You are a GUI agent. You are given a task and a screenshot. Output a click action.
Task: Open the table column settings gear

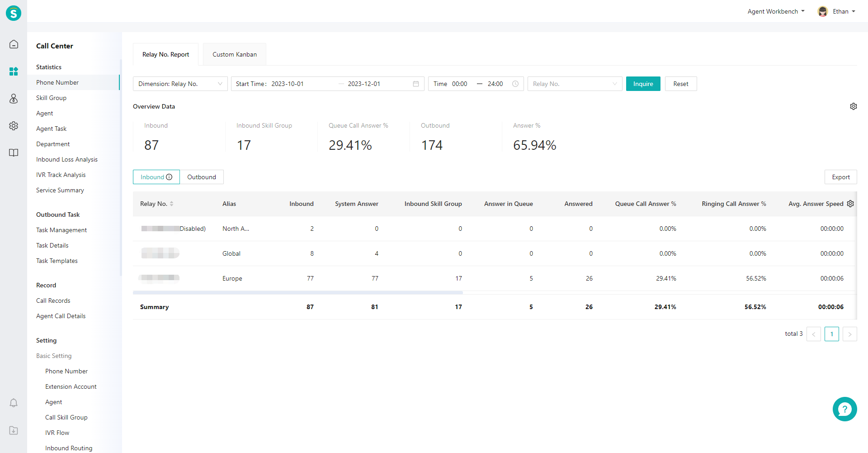point(850,204)
